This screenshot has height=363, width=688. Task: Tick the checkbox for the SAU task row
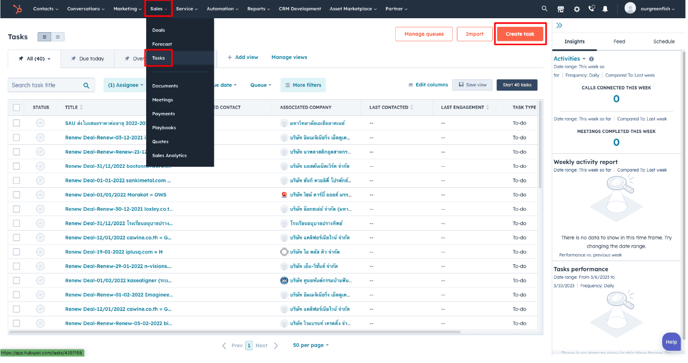(17, 123)
